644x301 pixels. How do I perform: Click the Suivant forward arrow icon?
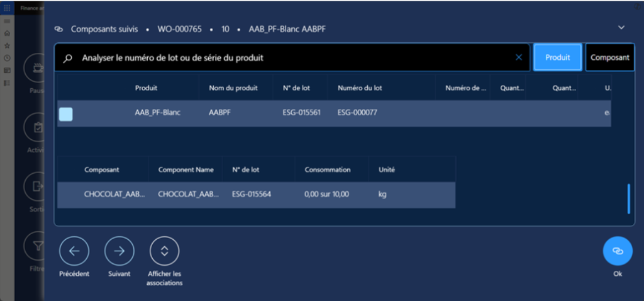point(119,251)
